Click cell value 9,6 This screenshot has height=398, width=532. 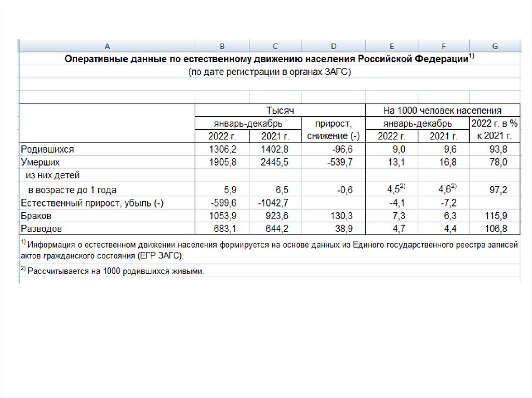point(450,149)
